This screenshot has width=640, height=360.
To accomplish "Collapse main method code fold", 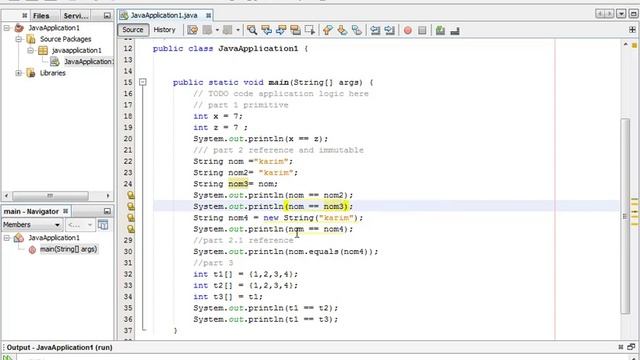I will click(142, 82).
